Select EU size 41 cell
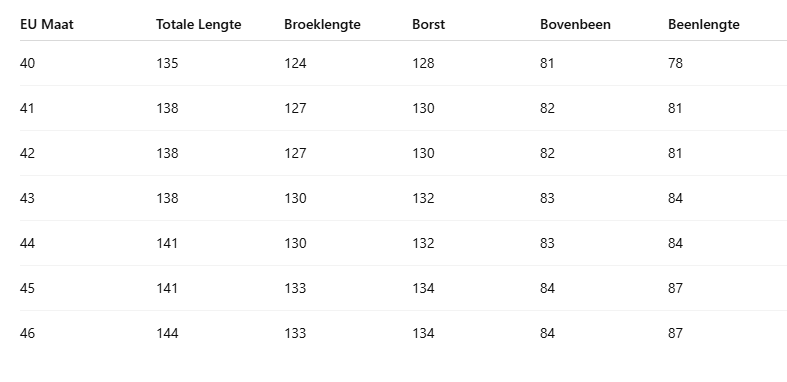Screen dimensions: 787x382 [x=27, y=108]
